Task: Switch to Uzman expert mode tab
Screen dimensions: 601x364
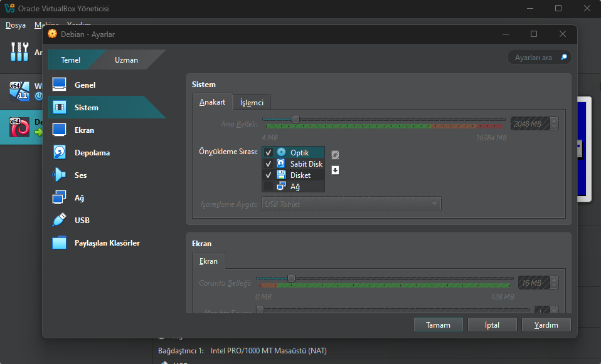Action: [126, 60]
